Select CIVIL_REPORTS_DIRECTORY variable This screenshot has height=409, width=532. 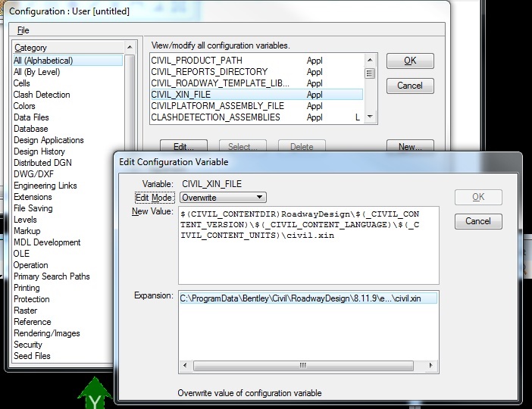point(256,72)
